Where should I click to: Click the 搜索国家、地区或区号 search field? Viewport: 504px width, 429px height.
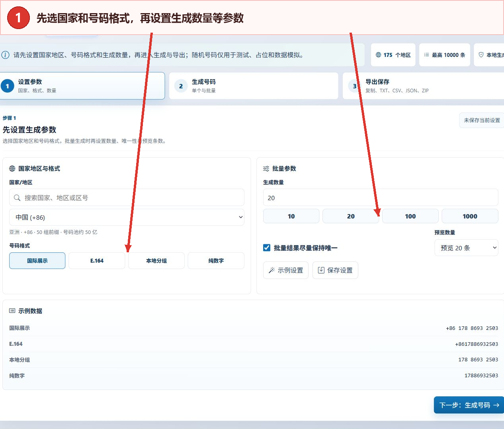[127, 198]
